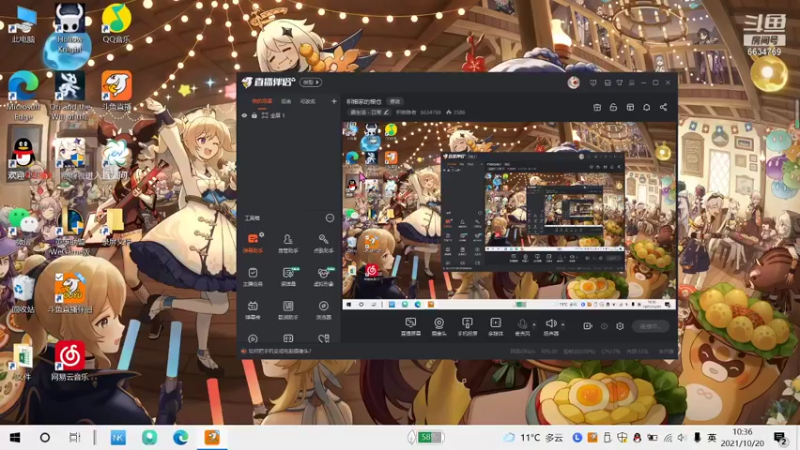Open the Ori and the Will of the Wisps shortcut
800x450 pixels.
click(x=69, y=95)
